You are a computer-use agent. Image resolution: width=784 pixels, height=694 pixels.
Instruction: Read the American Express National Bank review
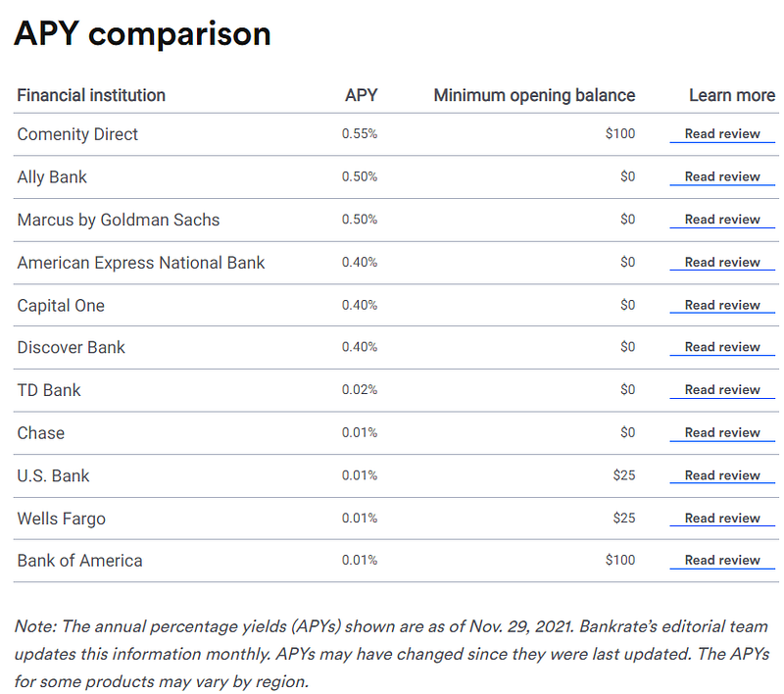[x=722, y=263]
